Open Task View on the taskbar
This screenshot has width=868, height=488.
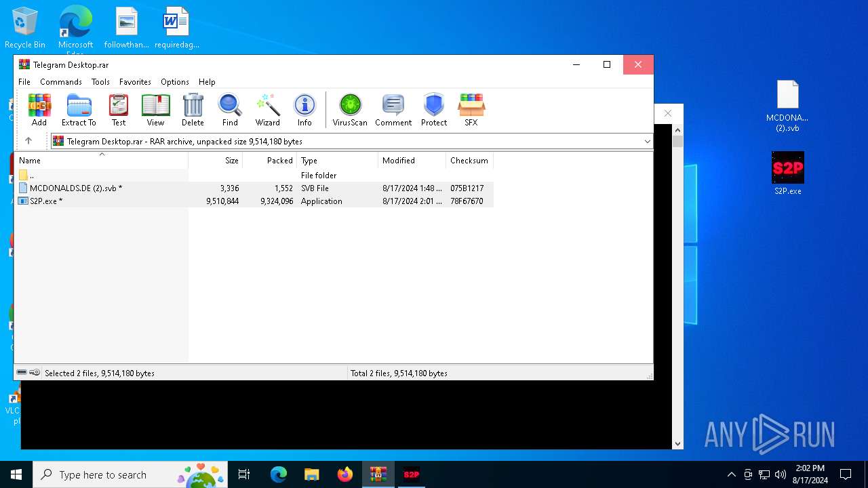tap(244, 474)
